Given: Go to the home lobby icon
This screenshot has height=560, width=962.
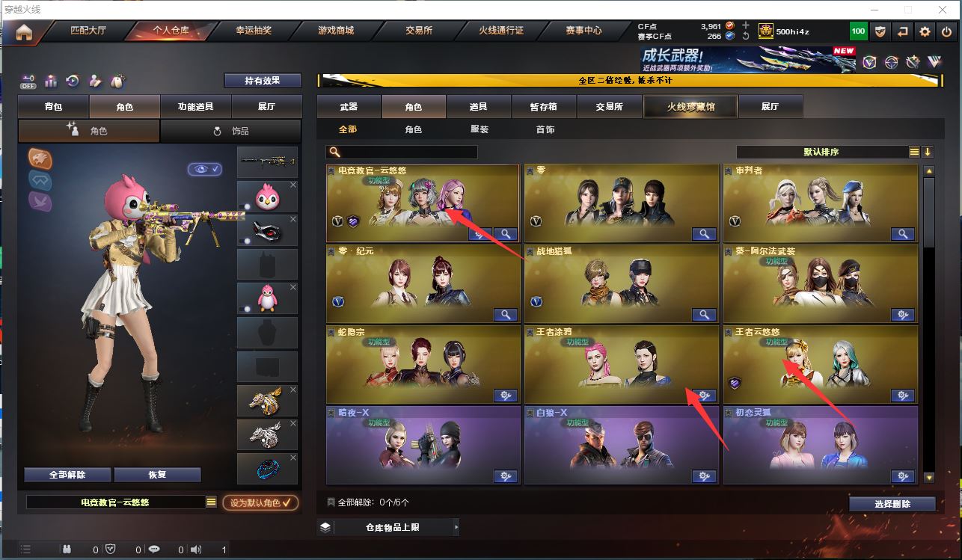Looking at the screenshot, I should click(x=24, y=31).
